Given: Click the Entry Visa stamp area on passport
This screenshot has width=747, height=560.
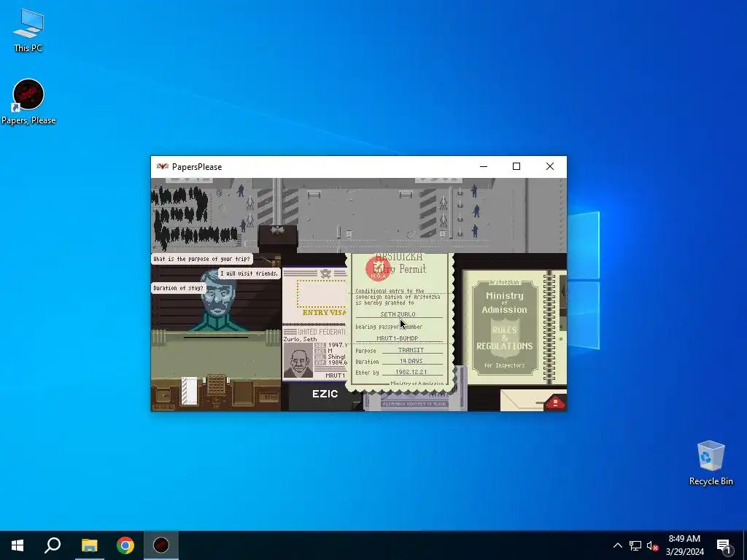Looking at the screenshot, I should click(321, 295).
